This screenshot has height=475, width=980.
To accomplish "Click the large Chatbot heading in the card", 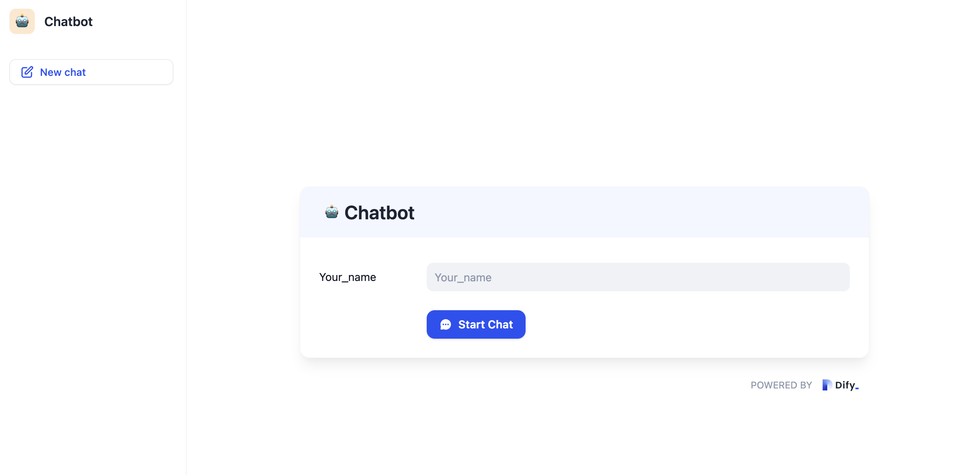I will (x=379, y=213).
